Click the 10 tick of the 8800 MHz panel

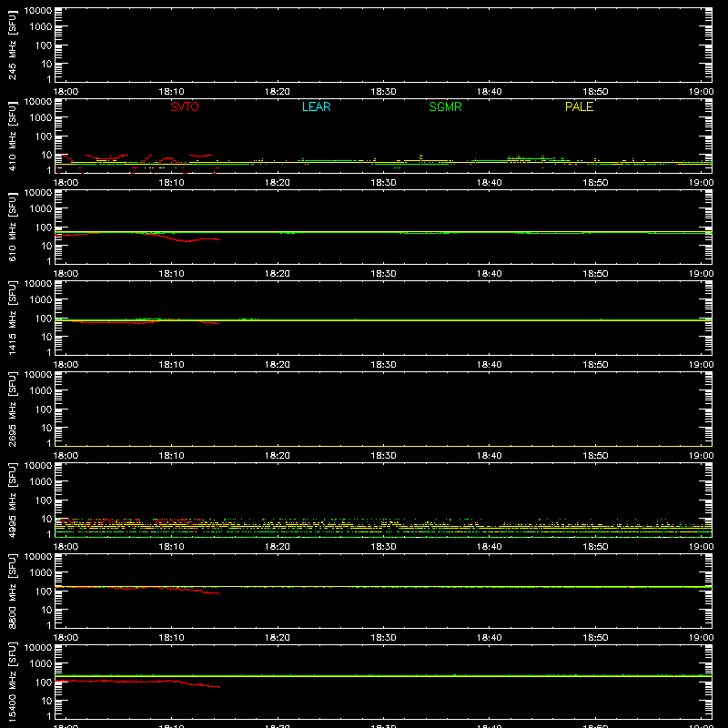(x=46, y=610)
